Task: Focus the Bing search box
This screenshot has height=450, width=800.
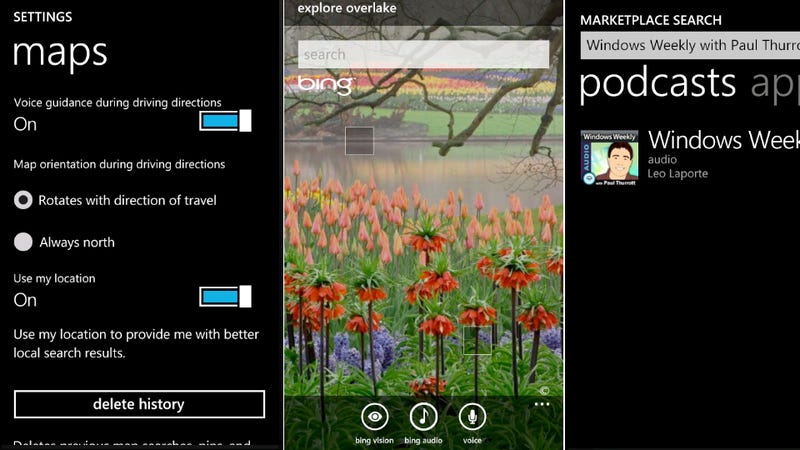Action: [x=423, y=54]
